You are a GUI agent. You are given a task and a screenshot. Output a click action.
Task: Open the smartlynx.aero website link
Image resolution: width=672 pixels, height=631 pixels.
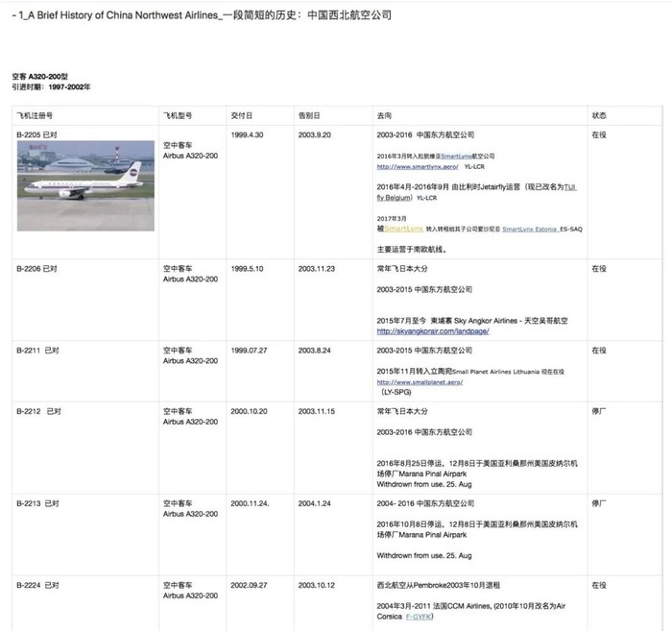[418, 167]
